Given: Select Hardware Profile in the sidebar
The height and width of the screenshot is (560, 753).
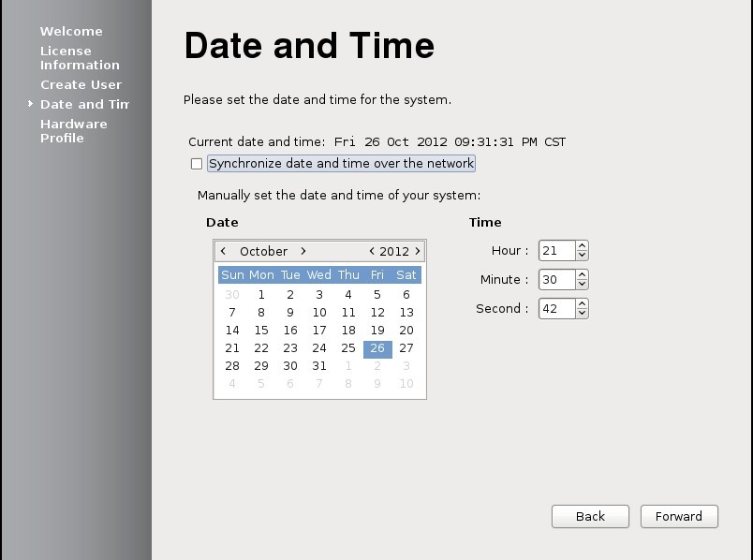Looking at the screenshot, I should coord(73,130).
